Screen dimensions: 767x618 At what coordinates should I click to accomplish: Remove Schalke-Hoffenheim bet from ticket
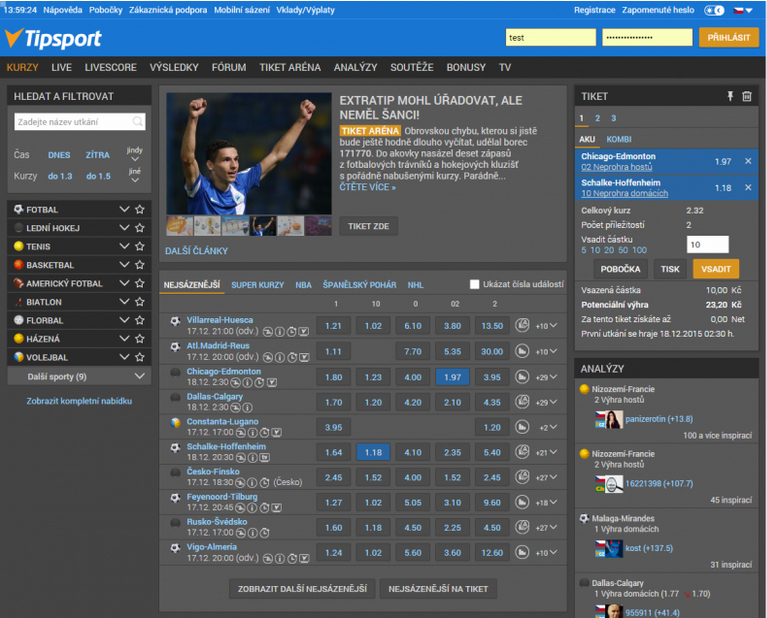coord(748,187)
